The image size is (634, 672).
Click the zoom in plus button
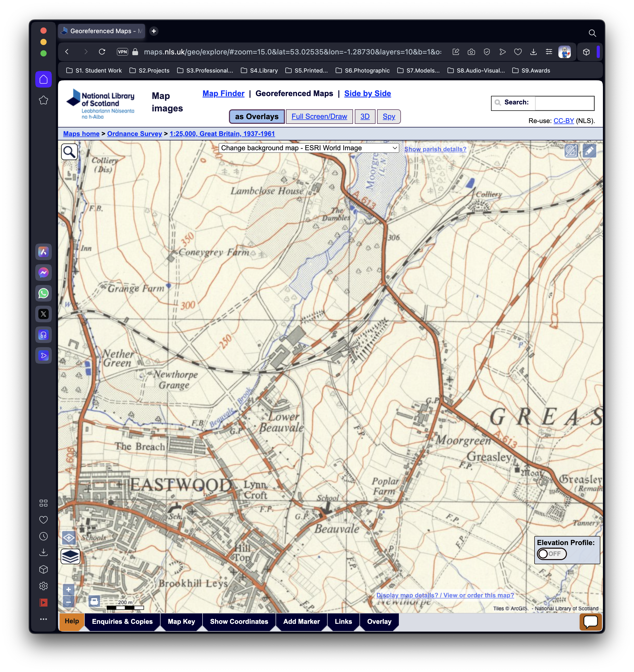[x=69, y=590]
